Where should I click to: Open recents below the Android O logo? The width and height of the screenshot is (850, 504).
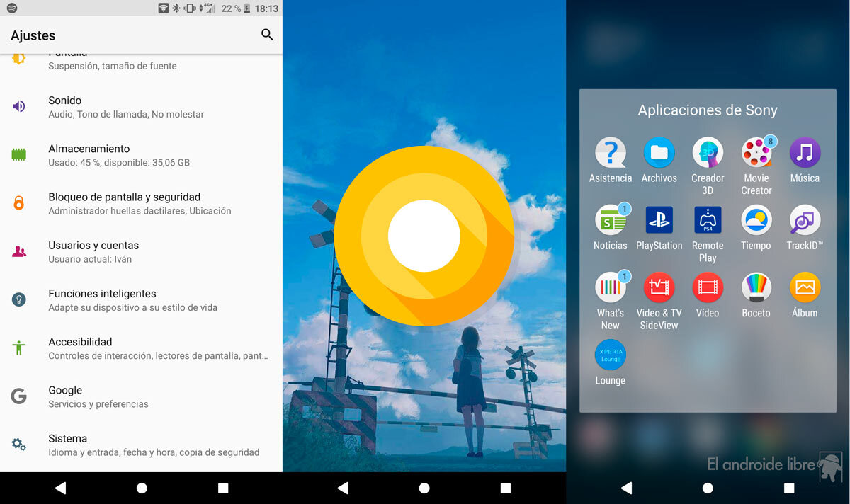click(x=506, y=488)
